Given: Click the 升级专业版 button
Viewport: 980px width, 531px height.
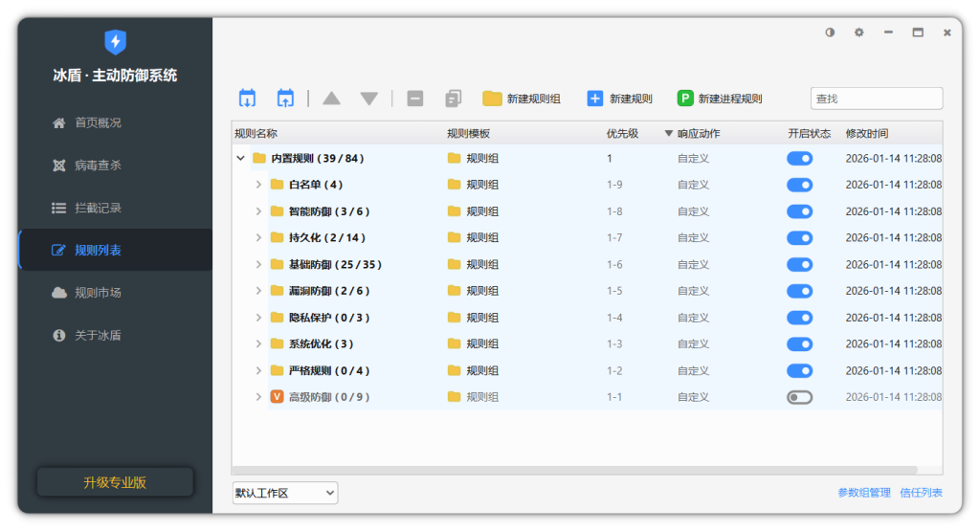Looking at the screenshot, I should (x=115, y=482).
